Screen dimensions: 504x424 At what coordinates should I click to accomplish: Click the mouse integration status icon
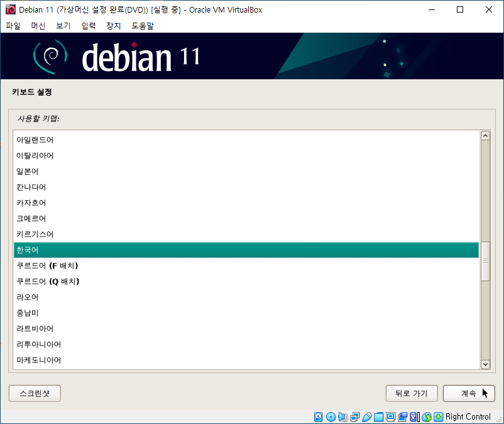[x=427, y=416]
